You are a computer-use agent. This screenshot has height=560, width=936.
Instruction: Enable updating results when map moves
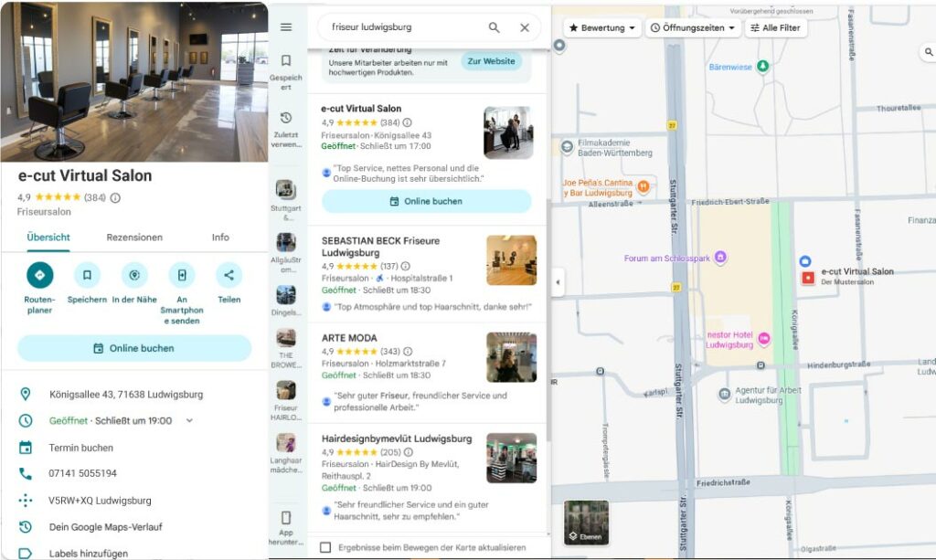[325, 547]
